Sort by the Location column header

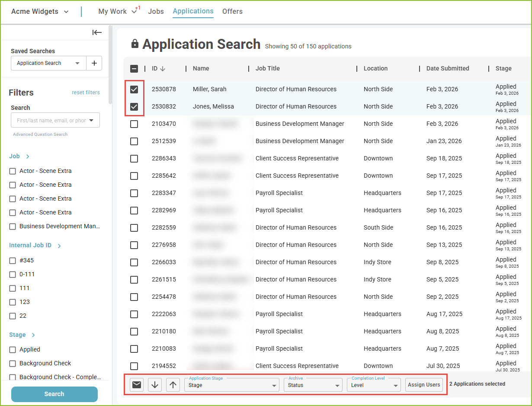pos(375,68)
